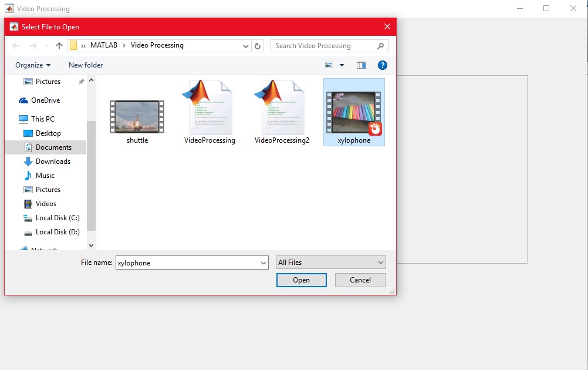Image resolution: width=588 pixels, height=370 pixels.
Task: Select the shuttle video thumbnail
Action: (x=137, y=117)
